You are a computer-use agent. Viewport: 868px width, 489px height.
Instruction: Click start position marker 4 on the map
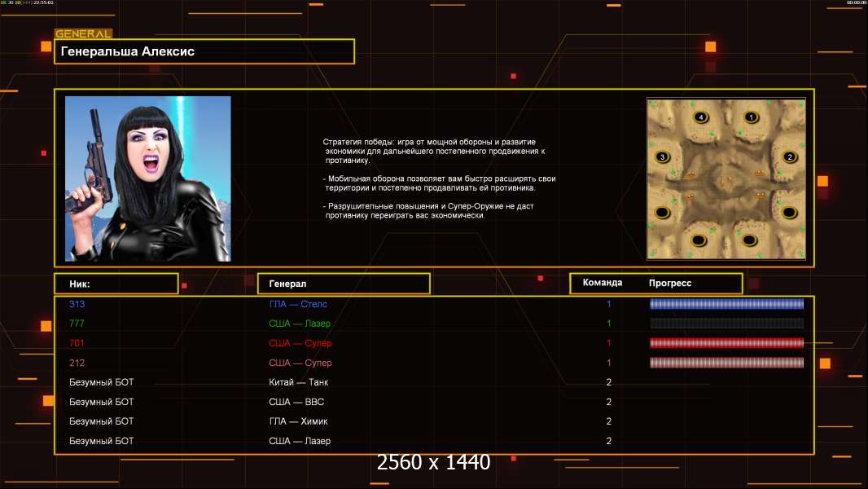click(x=701, y=117)
